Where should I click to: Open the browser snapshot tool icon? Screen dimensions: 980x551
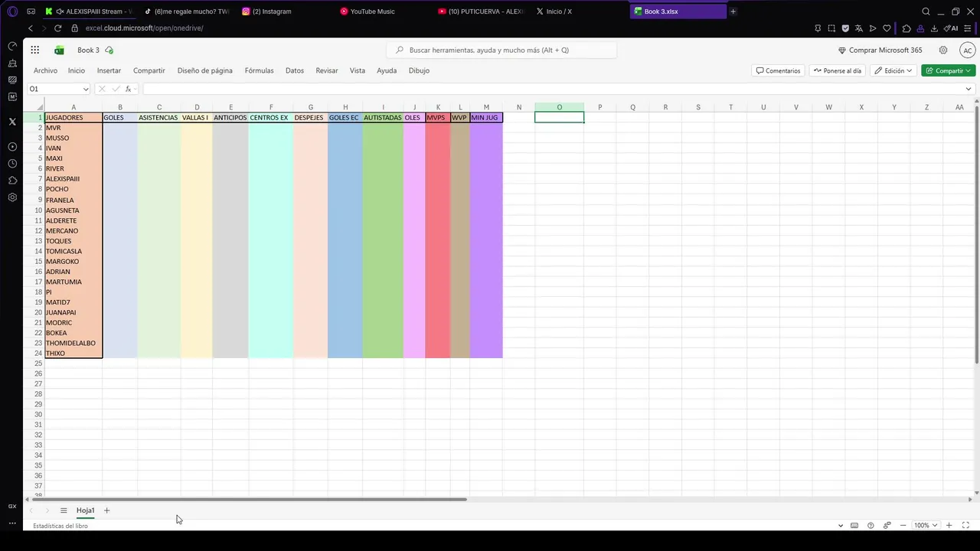coord(831,28)
